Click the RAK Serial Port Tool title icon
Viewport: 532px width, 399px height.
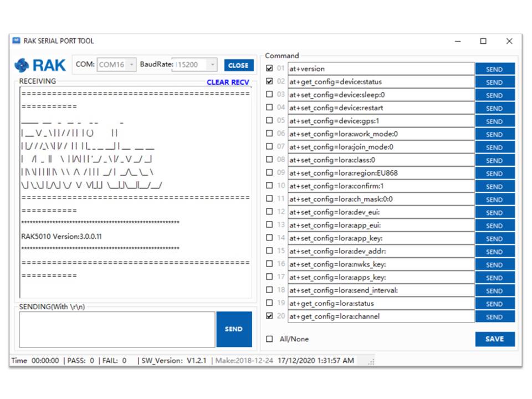16,40
